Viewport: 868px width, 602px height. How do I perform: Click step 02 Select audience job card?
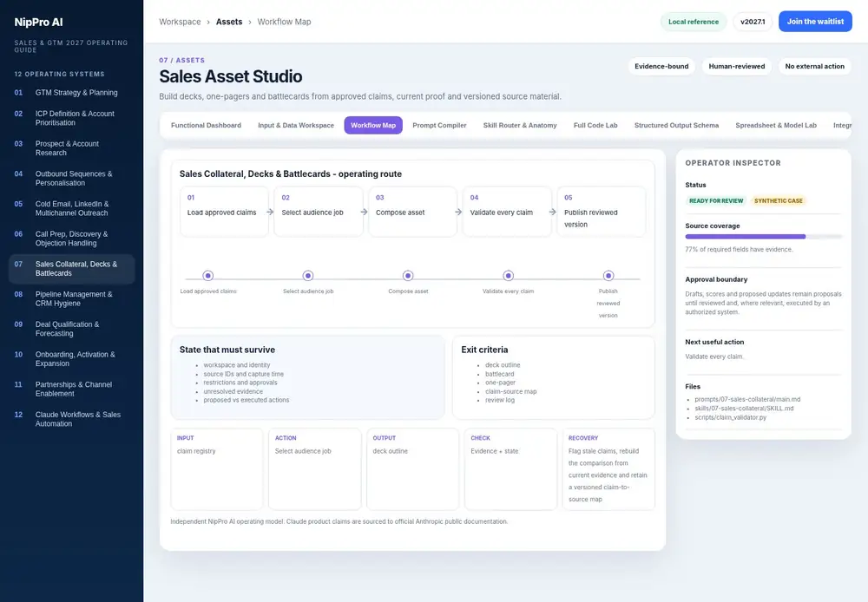pyautogui.click(x=319, y=212)
